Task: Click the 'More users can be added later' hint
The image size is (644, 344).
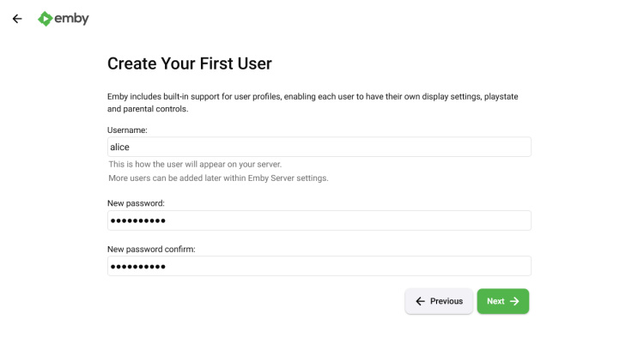Action: [x=218, y=178]
